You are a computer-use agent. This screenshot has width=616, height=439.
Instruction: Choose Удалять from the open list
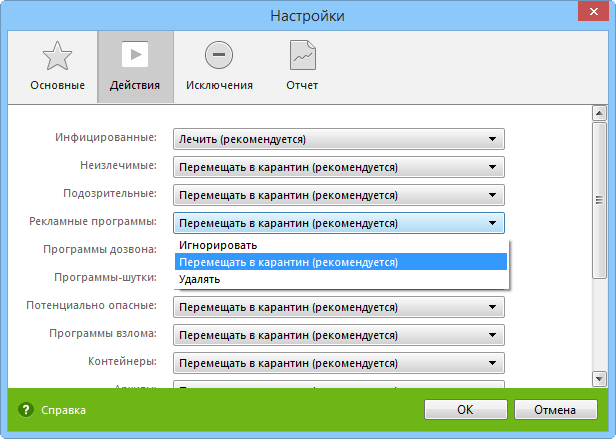tap(341, 279)
